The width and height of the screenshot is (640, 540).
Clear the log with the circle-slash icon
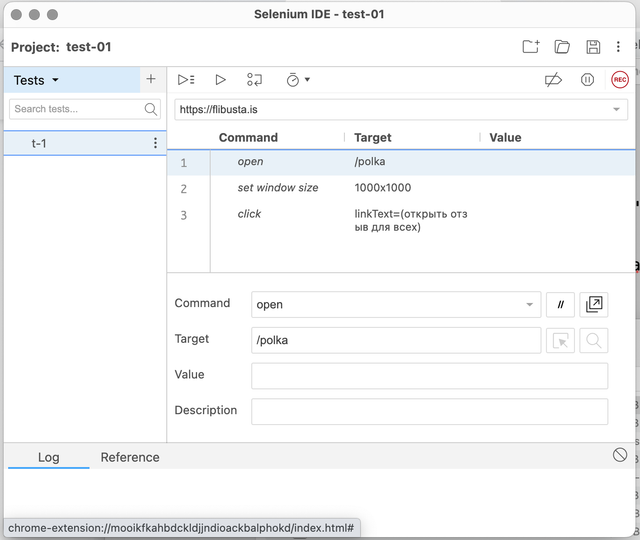[620, 455]
